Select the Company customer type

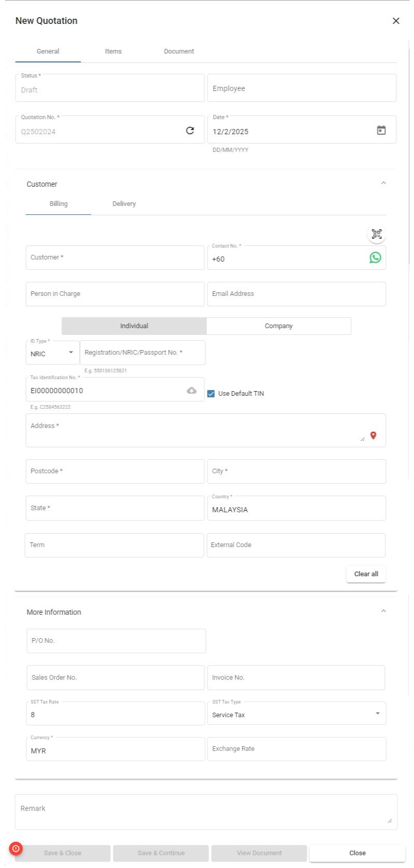click(x=279, y=326)
